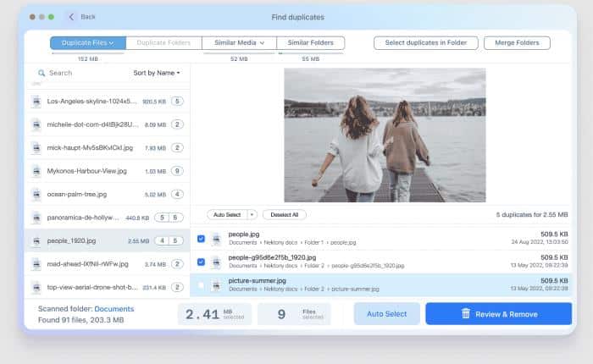Click file icon of ocean-palm-tree.jpg row
Viewport: 593px width, 364px height.
point(36,195)
